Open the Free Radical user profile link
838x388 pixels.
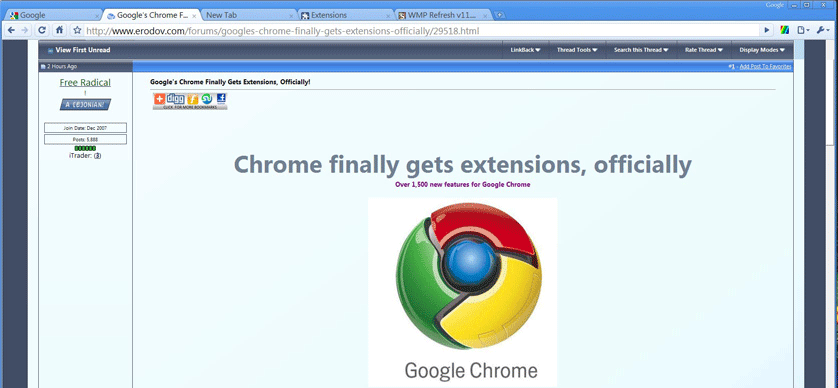[85, 82]
